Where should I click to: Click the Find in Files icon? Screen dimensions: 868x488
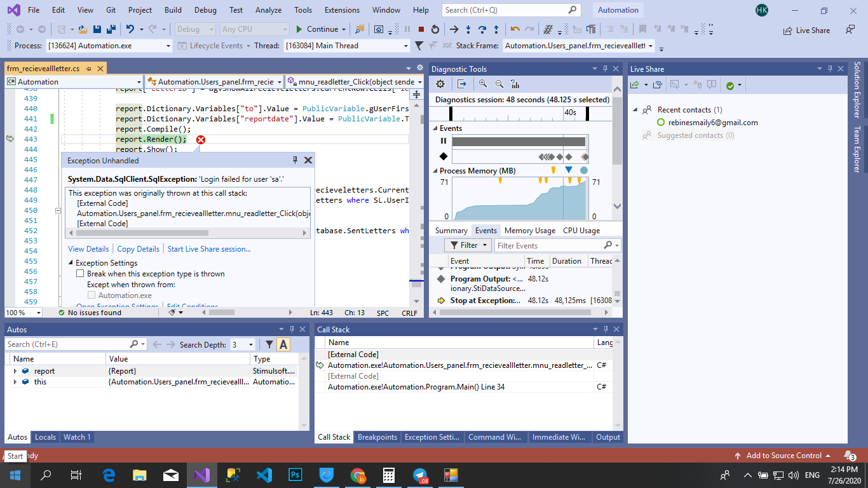coord(360,29)
